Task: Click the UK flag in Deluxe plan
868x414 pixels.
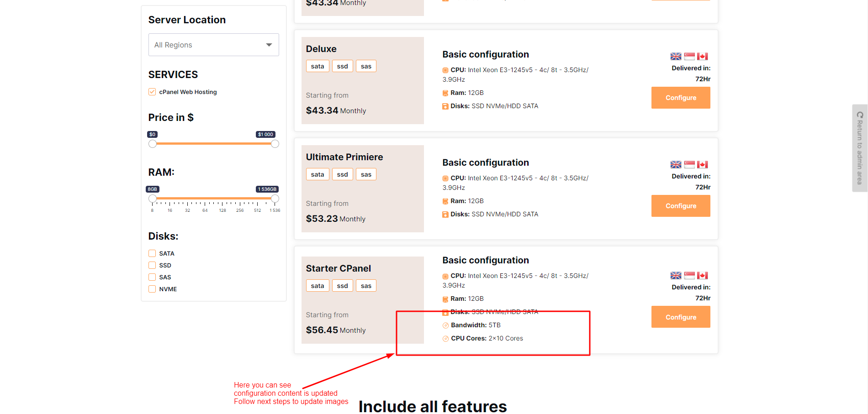Action: 676,57
